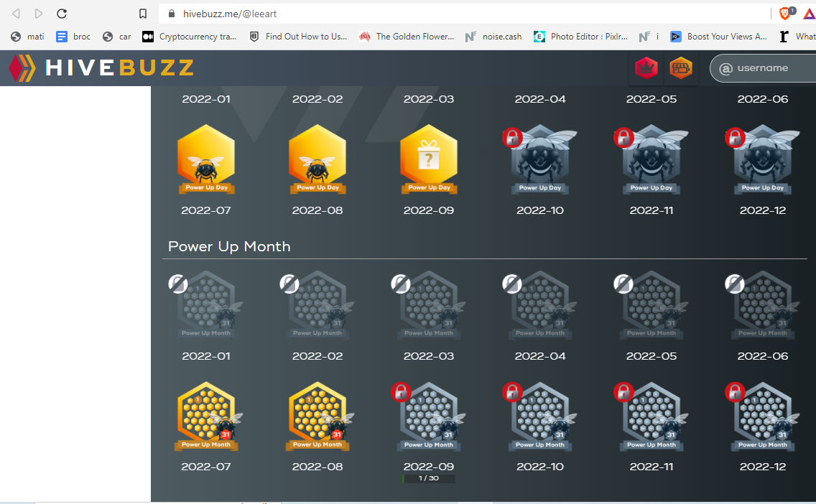Click the address bar URL hivebuzz.me/@leeart
The image size is (816, 504).
coord(230,14)
